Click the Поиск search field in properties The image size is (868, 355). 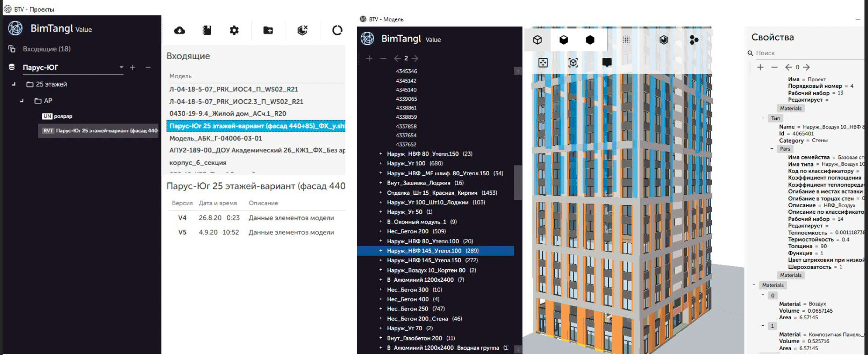[x=809, y=53]
